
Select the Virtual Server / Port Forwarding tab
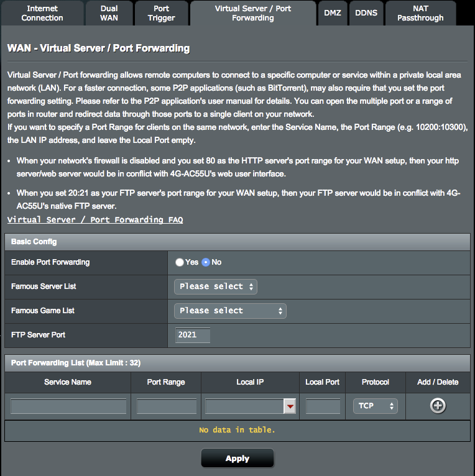tap(253, 13)
